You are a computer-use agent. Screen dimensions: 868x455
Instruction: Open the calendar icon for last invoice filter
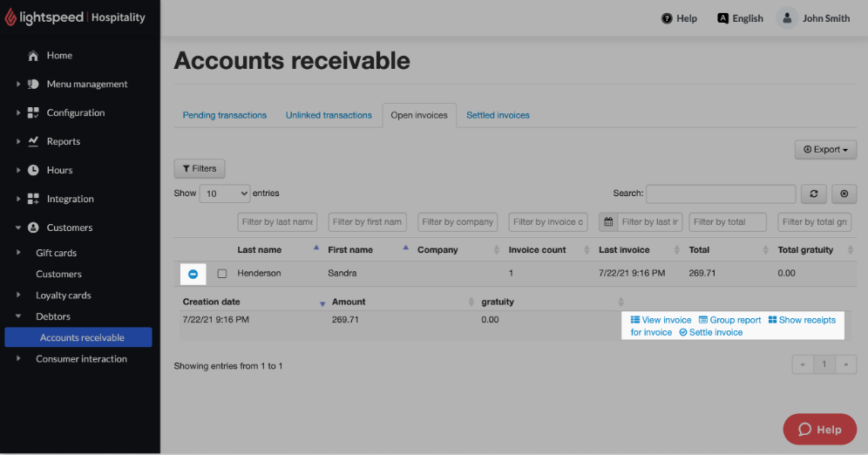[x=608, y=222]
